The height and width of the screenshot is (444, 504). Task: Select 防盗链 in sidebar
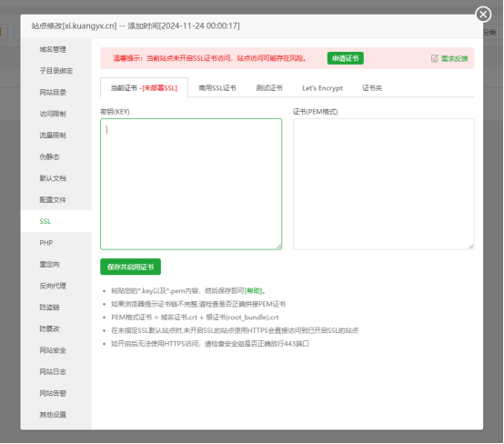(x=55, y=307)
